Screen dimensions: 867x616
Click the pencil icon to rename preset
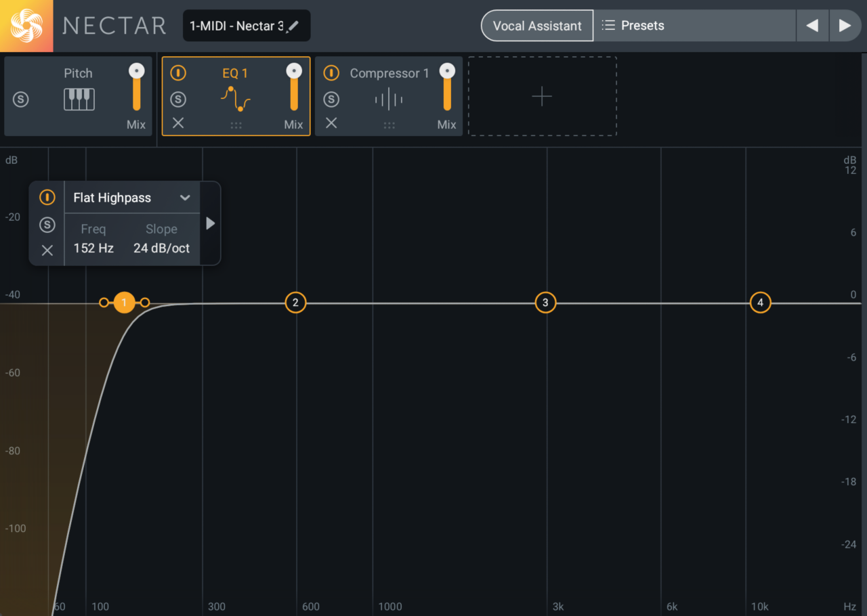point(293,26)
